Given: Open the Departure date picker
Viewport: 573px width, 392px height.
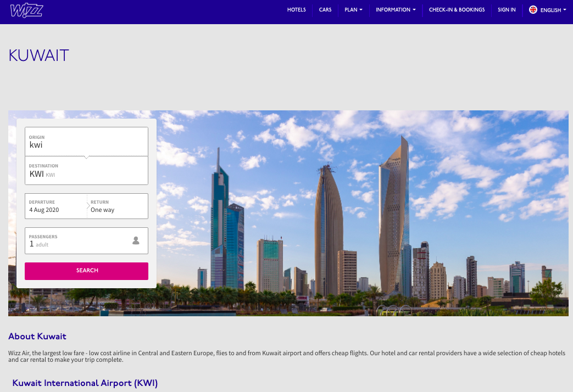Looking at the screenshot, I should pos(55,206).
